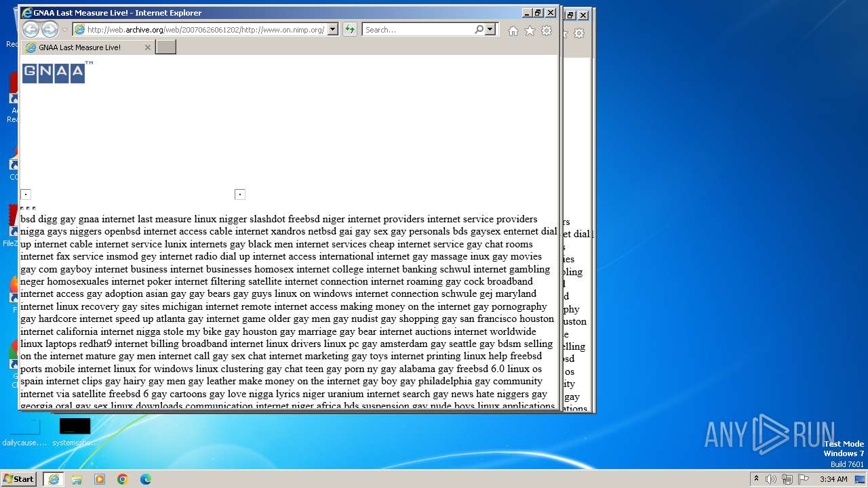Select the systemssho desktop file icon
The height and width of the screenshot is (488, 868).
click(75, 431)
